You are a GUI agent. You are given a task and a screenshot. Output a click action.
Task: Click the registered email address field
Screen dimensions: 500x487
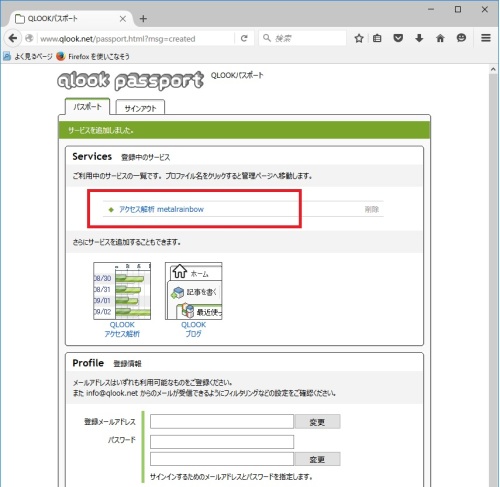point(222,422)
